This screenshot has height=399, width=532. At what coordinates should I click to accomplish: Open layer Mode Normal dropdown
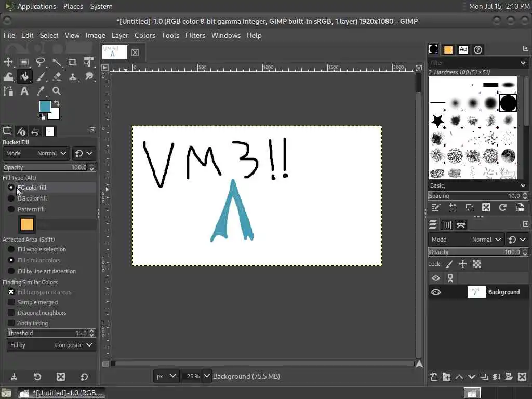(x=466, y=240)
